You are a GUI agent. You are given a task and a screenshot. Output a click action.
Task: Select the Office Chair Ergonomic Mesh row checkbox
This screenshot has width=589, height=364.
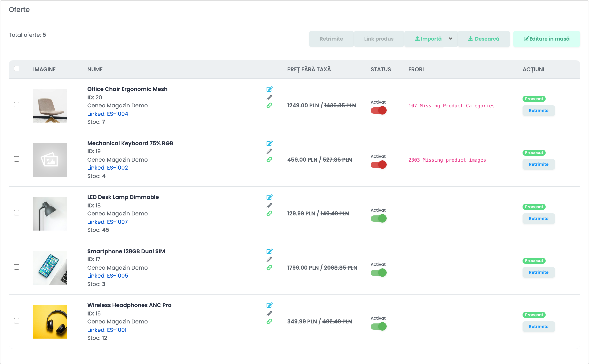pos(17,105)
